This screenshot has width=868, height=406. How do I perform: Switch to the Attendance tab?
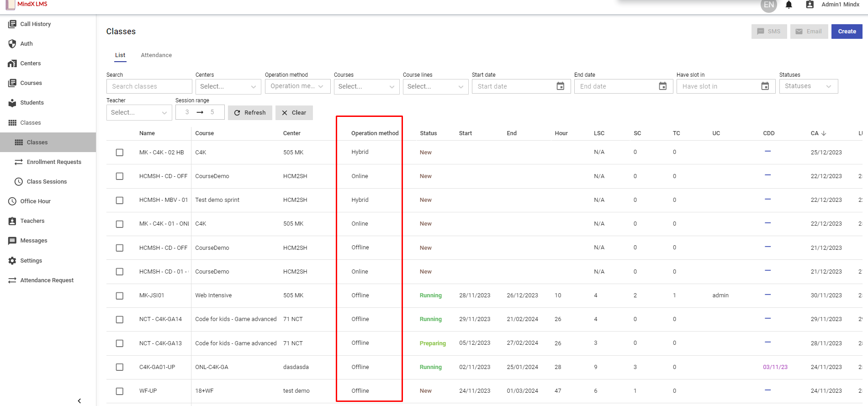click(156, 55)
